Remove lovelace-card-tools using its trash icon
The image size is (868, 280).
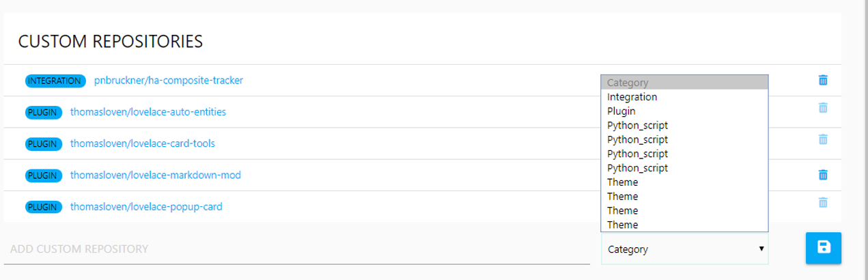pyautogui.click(x=823, y=139)
